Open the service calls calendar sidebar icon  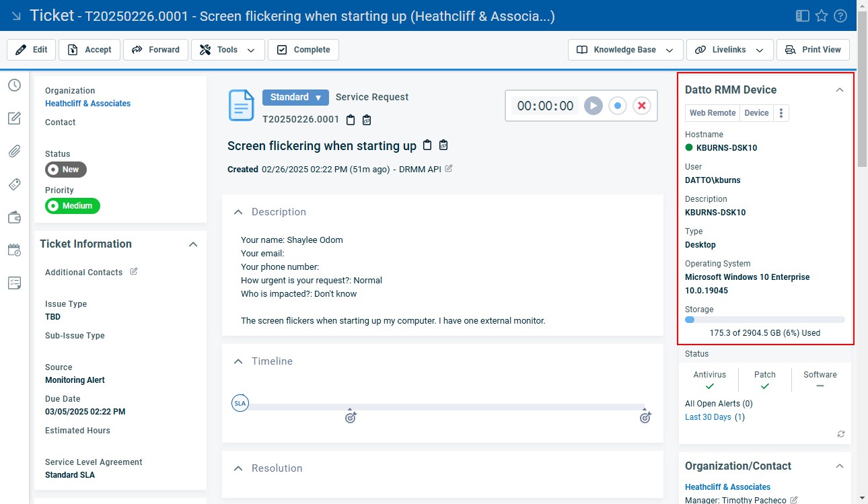tap(14, 250)
